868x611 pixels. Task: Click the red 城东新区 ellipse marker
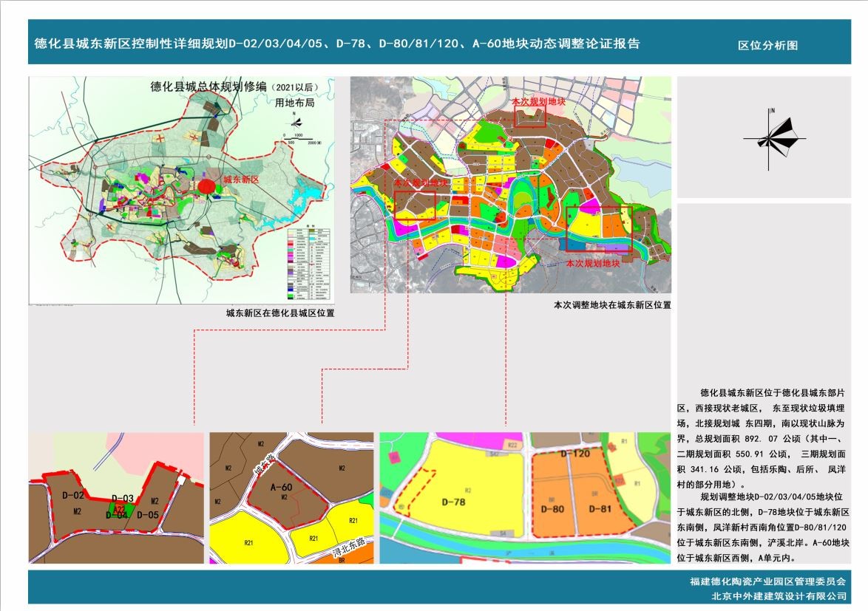(208, 184)
